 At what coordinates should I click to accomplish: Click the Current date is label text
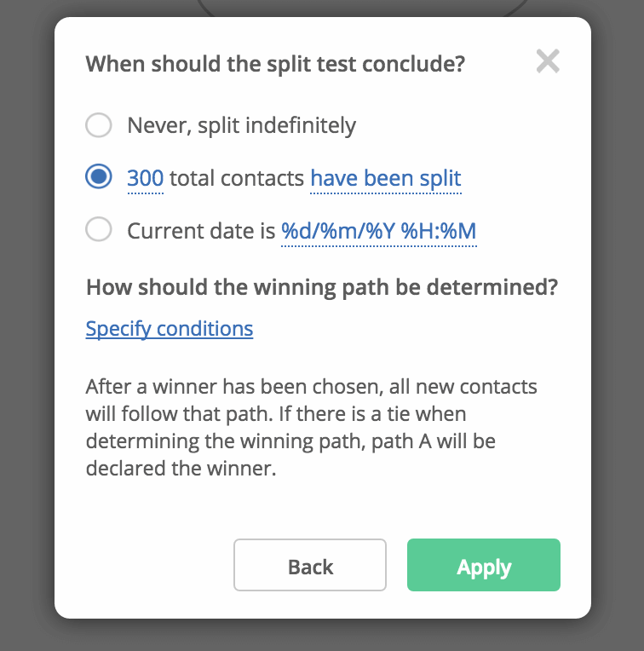pos(201,231)
